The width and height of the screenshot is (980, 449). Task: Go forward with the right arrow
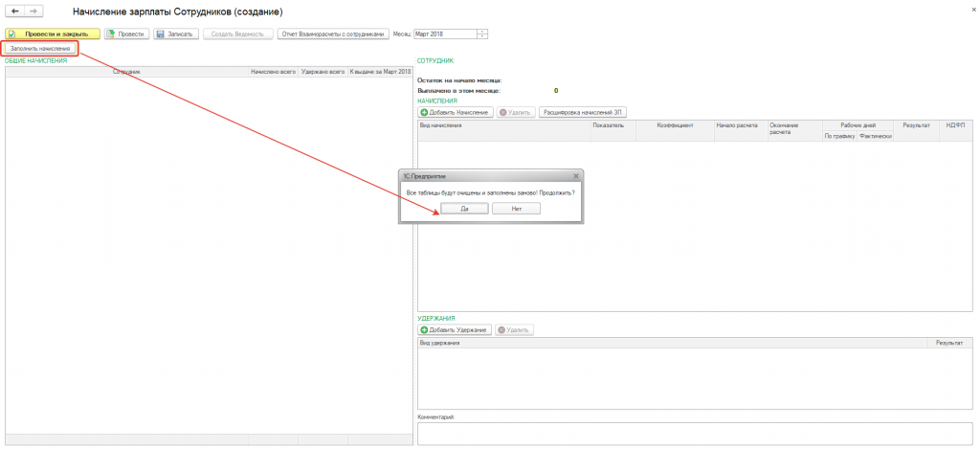click(x=33, y=11)
